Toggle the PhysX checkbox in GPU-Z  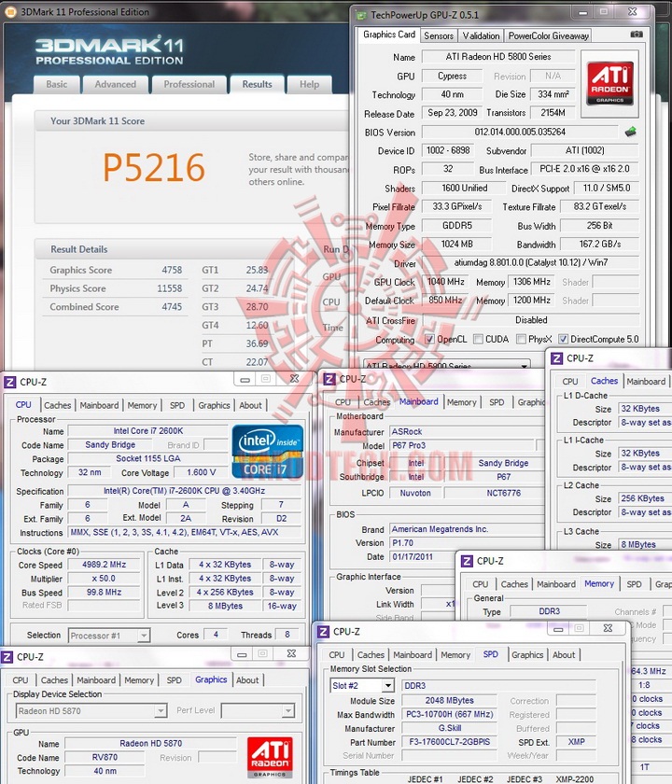point(521,339)
